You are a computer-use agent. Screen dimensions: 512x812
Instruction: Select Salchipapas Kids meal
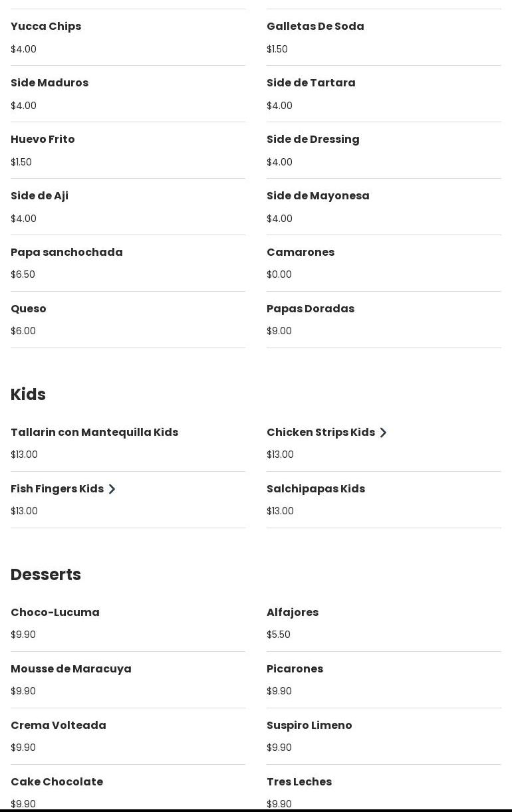316,489
